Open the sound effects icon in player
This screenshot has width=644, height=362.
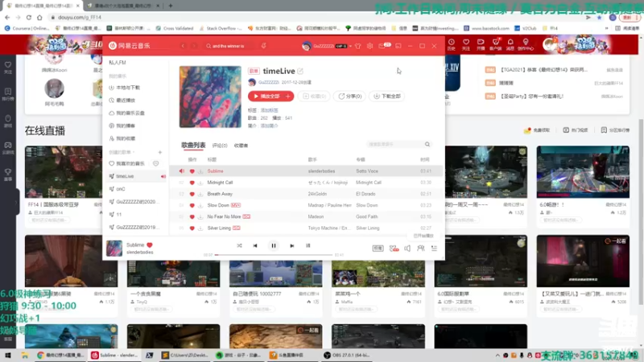click(x=394, y=249)
